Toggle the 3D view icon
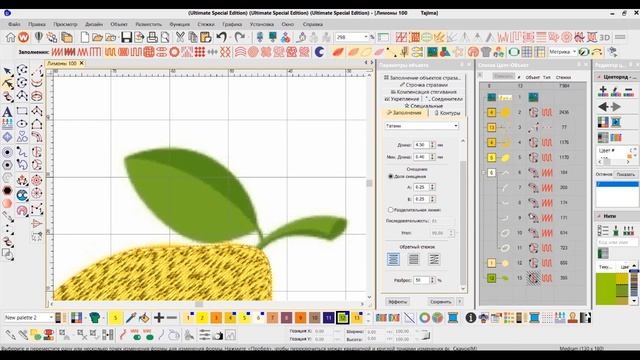Screen dimensions: 640x360 pos(605,38)
